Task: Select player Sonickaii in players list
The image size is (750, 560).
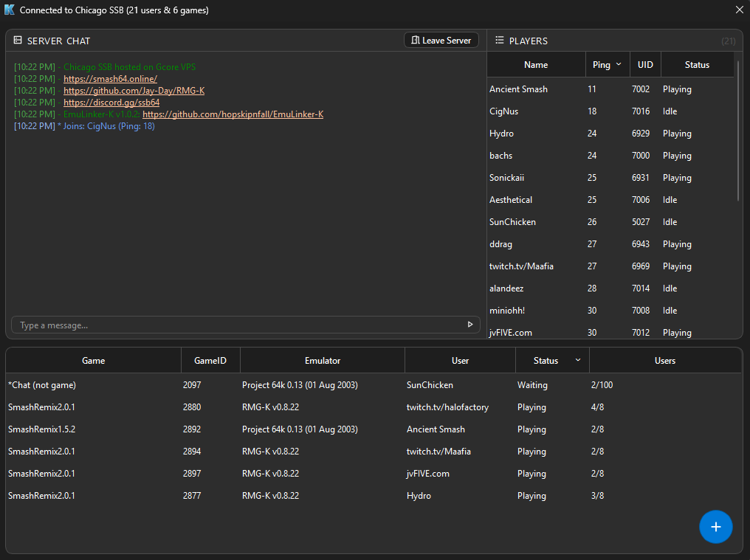Action: click(610, 177)
